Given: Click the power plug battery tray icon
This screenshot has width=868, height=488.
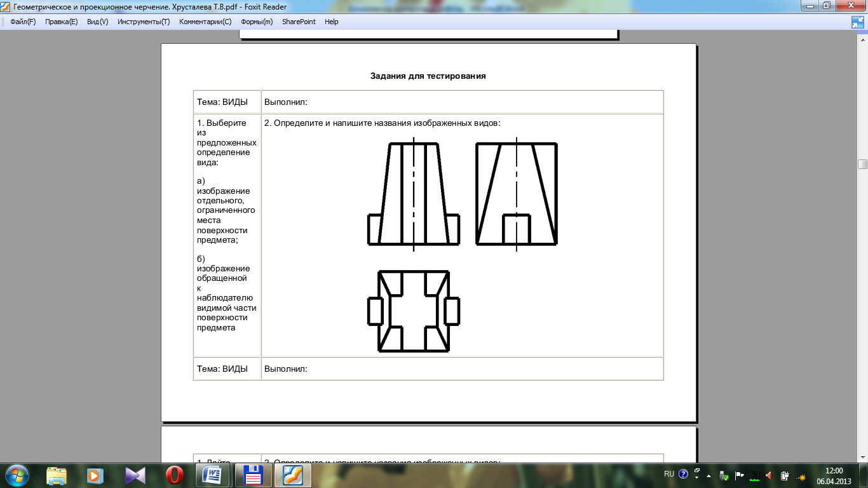Looking at the screenshot, I should point(785,475).
